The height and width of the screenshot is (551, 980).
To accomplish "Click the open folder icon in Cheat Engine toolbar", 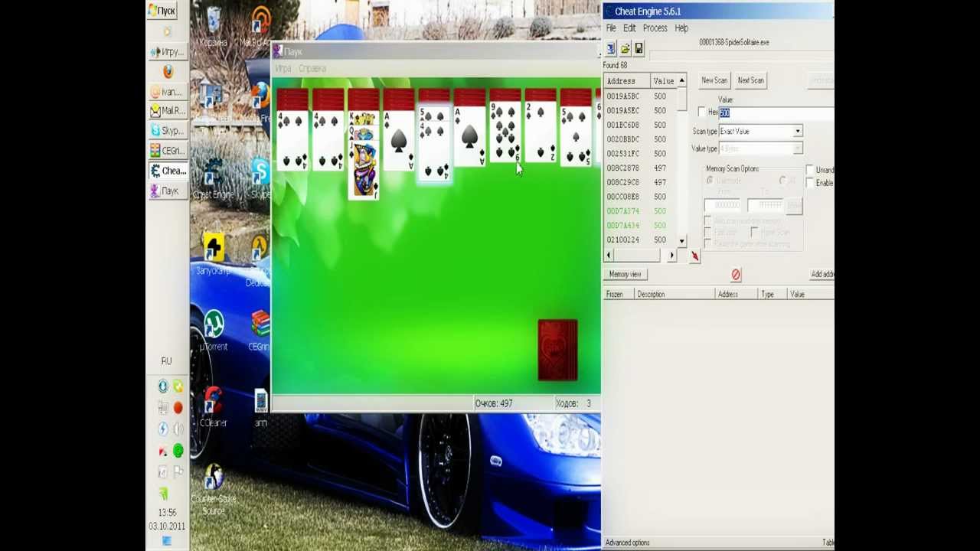I will tap(625, 49).
